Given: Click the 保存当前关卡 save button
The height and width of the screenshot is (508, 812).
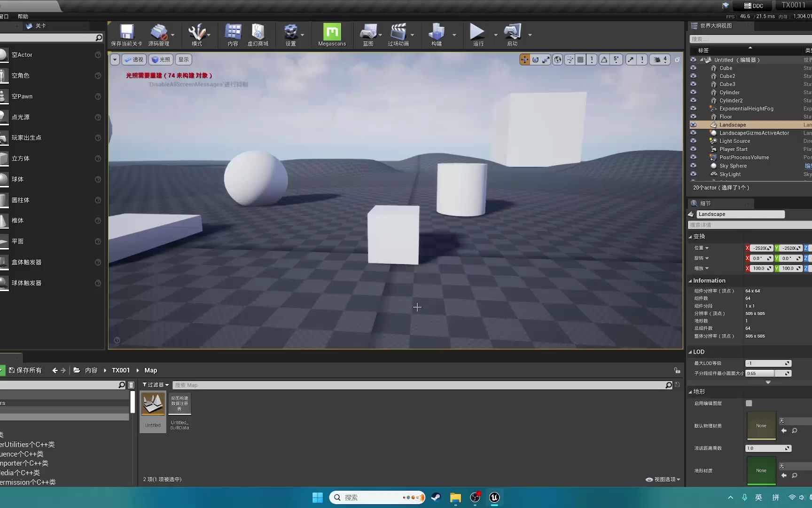Looking at the screenshot, I should click(x=125, y=34).
